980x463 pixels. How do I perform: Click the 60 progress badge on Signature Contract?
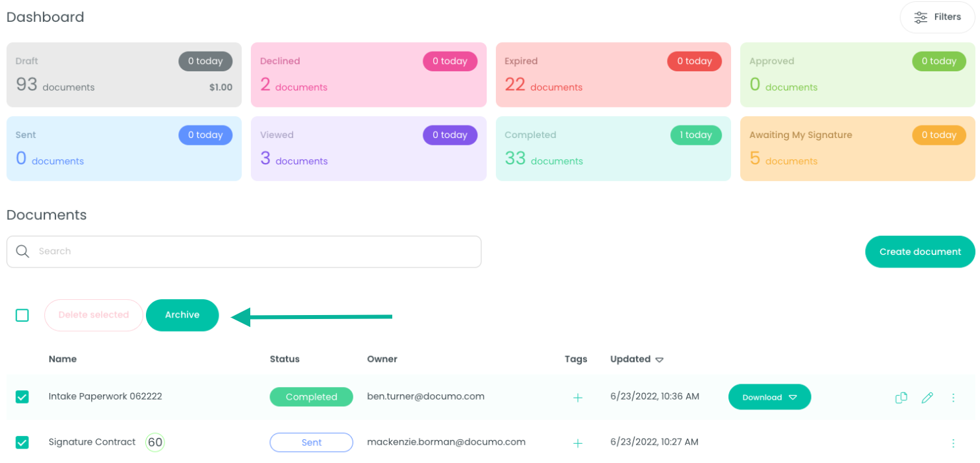[155, 442]
